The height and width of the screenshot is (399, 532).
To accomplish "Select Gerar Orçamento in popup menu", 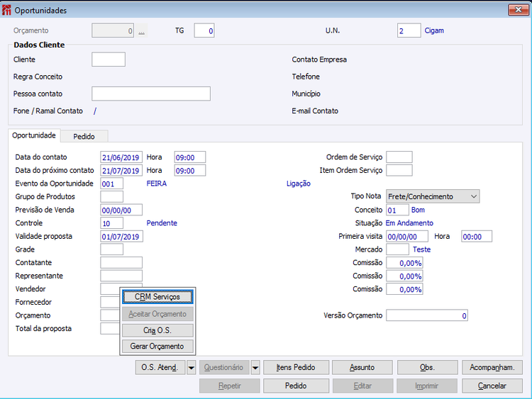I will pyautogui.click(x=157, y=346).
